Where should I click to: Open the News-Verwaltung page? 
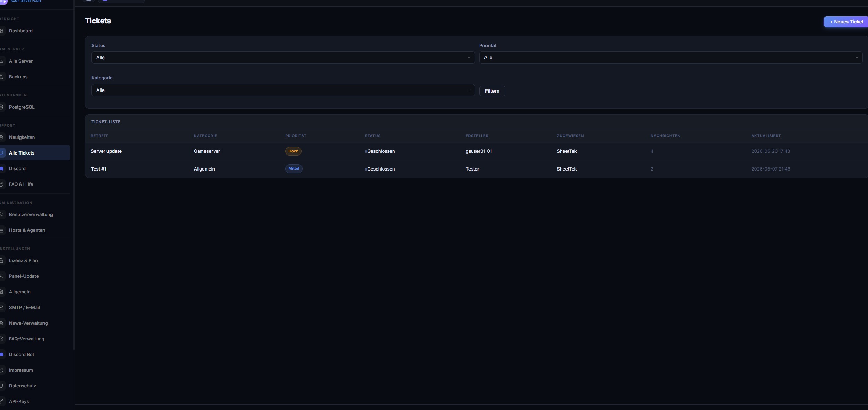(28, 323)
